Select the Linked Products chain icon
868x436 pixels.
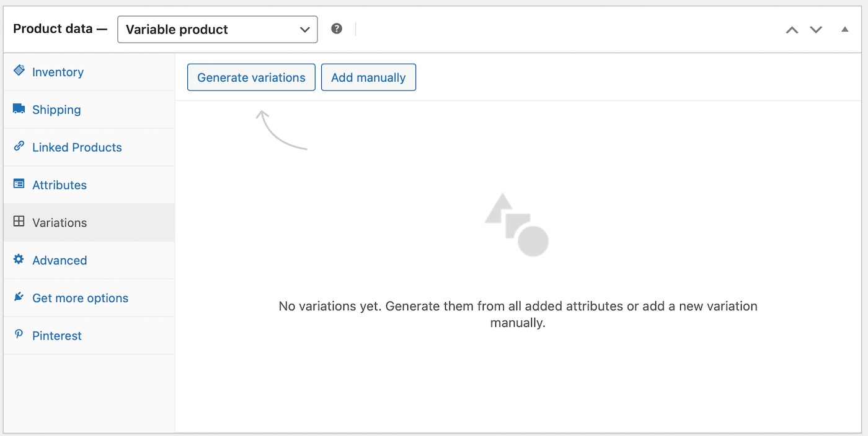[x=19, y=147]
